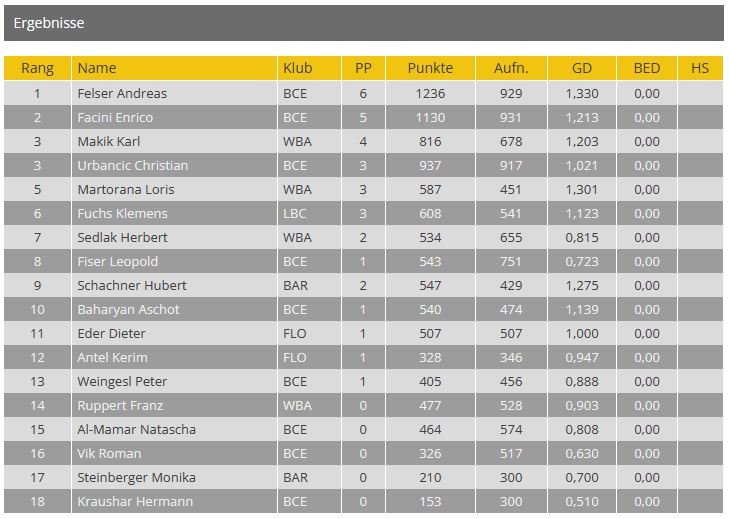This screenshot has height=519, width=729.
Task: Click the Klub column header
Action: pyautogui.click(x=309, y=68)
